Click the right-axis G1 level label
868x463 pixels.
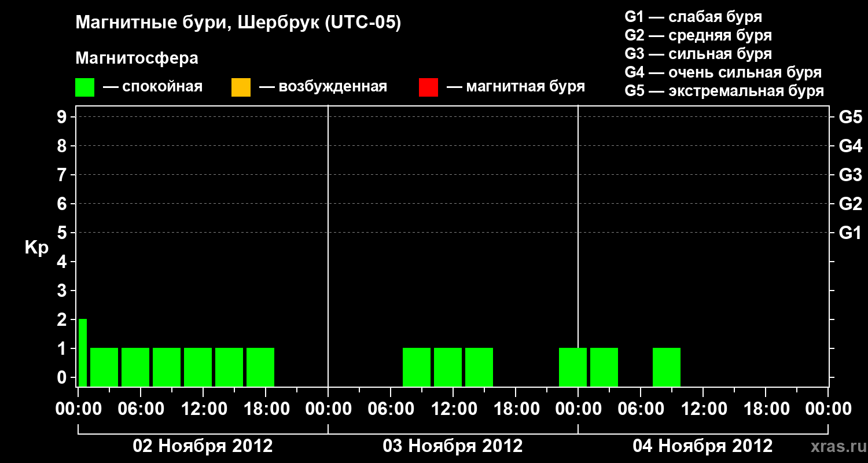coord(850,233)
